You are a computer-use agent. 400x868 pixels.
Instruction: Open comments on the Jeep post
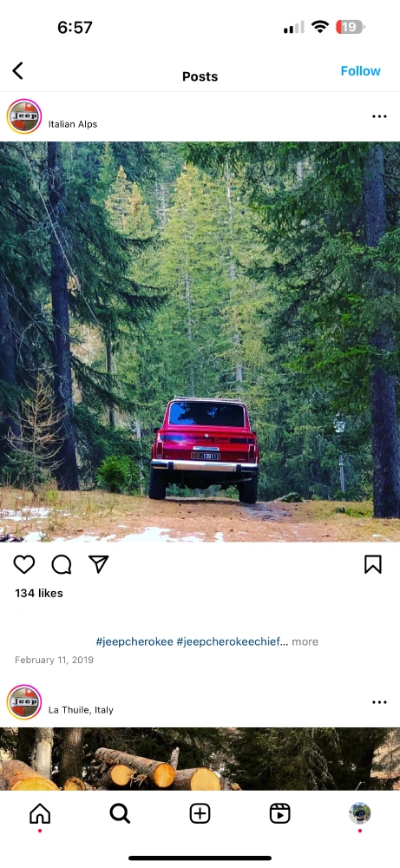[62, 565]
